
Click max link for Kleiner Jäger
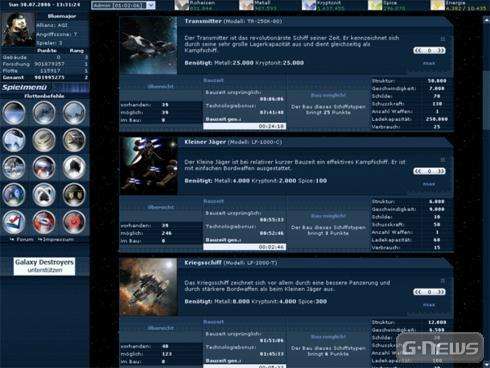[x=429, y=184]
